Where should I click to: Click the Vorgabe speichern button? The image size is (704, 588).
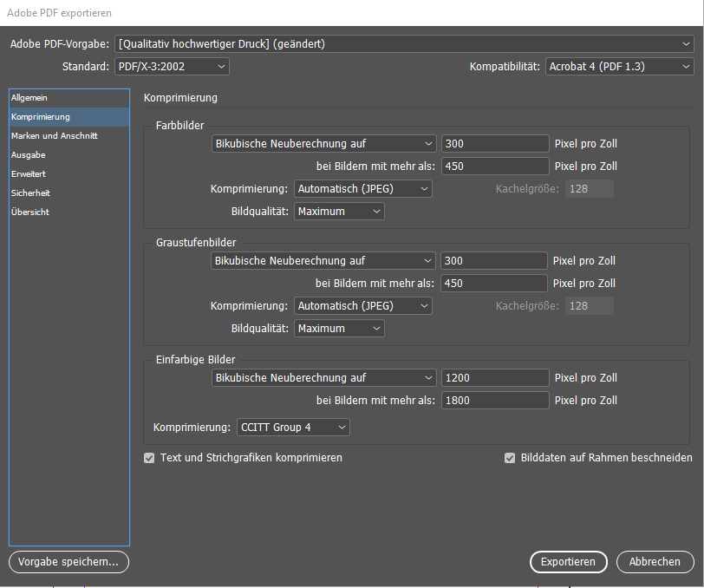68,562
